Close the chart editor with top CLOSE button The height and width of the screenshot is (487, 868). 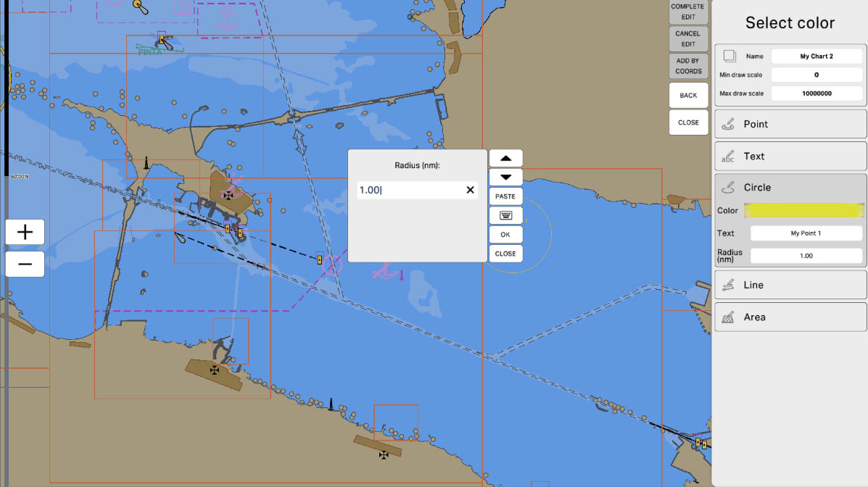(688, 122)
